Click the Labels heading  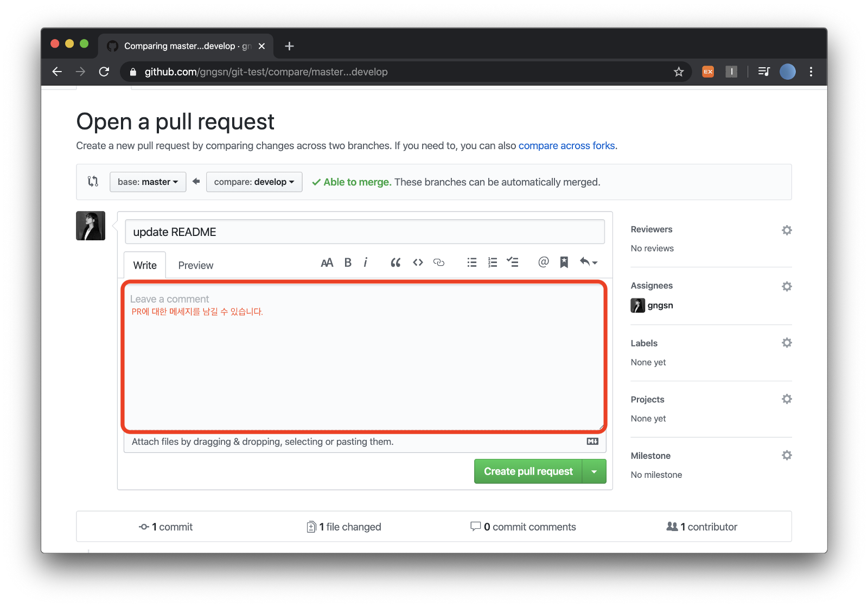(x=644, y=343)
